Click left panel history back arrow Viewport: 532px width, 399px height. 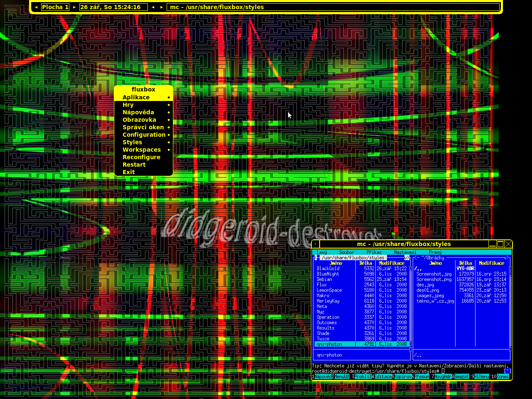coord(316,258)
